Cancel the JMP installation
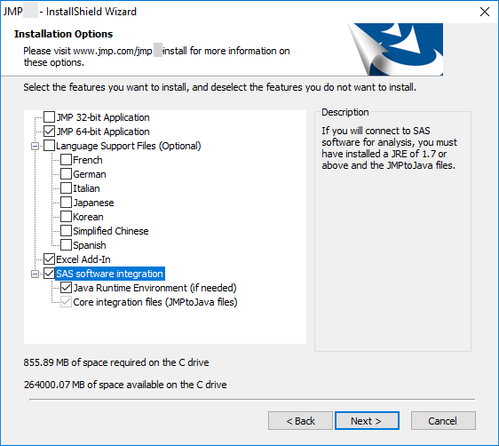The image size is (499, 446). pos(443,421)
